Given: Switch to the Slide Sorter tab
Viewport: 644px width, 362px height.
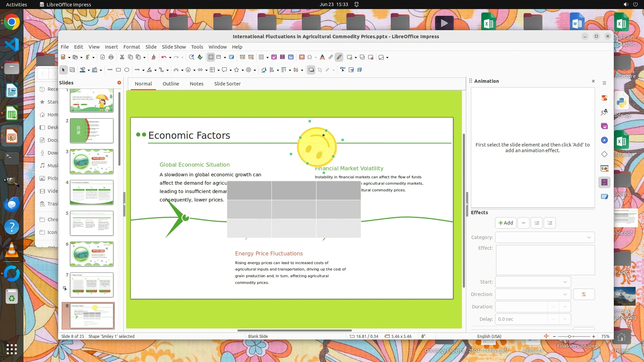Looking at the screenshot, I should [227, 84].
